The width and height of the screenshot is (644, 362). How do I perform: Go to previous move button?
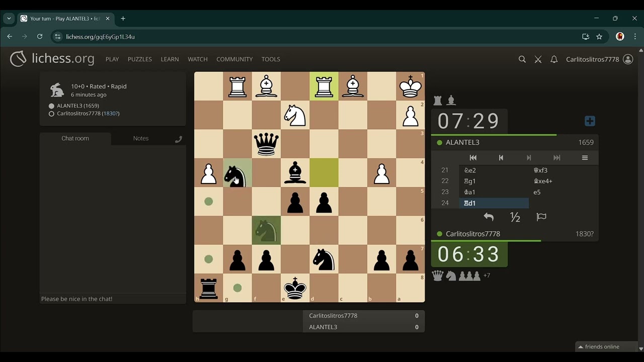[x=501, y=157]
